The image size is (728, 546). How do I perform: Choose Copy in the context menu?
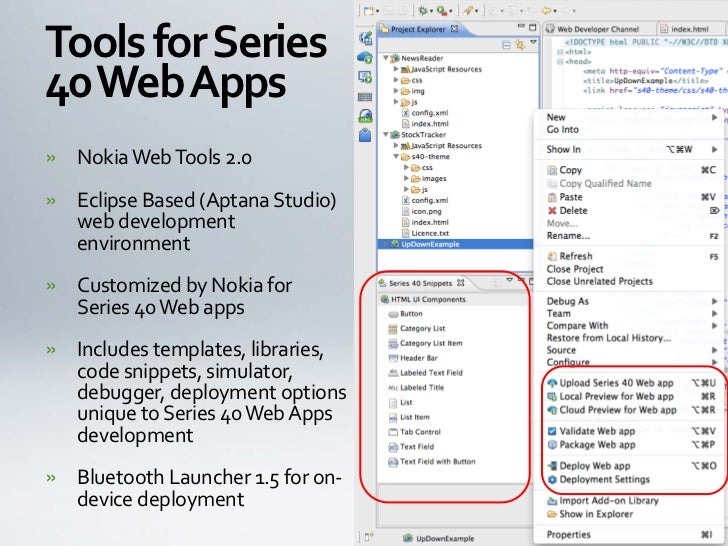pyautogui.click(x=629, y=170)
